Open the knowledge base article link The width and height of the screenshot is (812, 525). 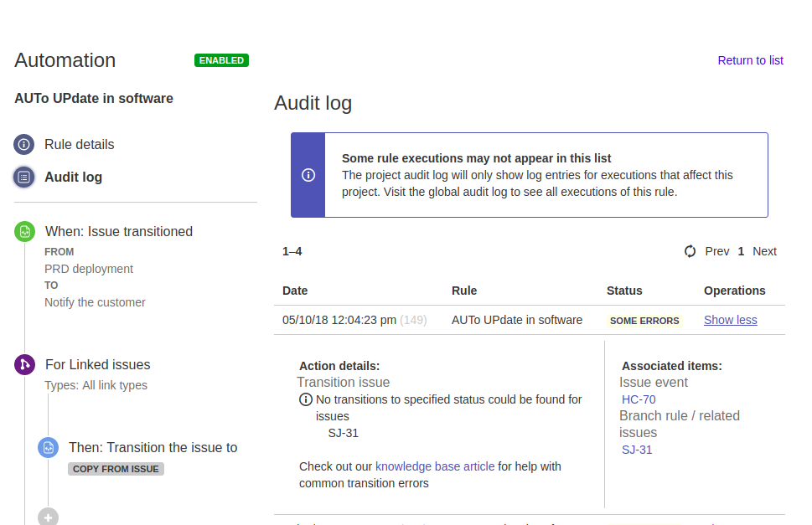click(x=435, y=466)
